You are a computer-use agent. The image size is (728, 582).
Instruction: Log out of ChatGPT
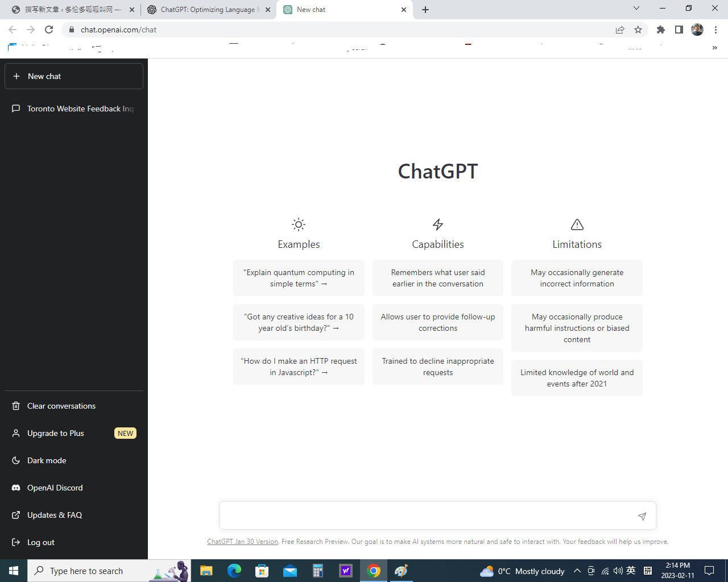pos(74,542)
